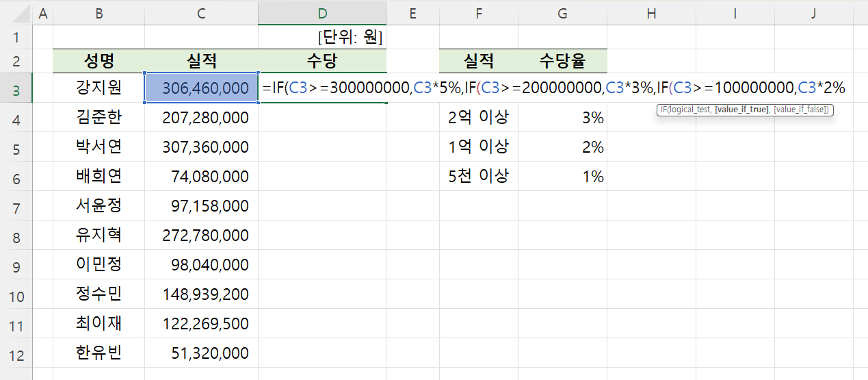The height and width of the screenshot is (380, 868).
Task: Click the 5천 이상 cell
Action: click(479, 177)
